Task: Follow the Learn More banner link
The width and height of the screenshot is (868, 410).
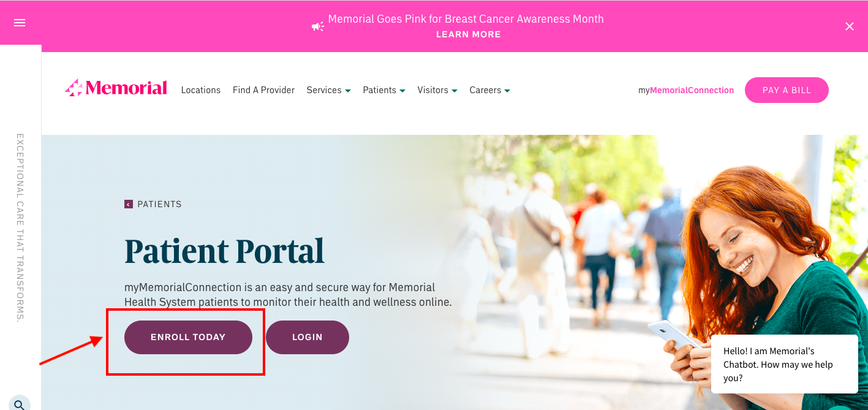Action: [469, 34]
